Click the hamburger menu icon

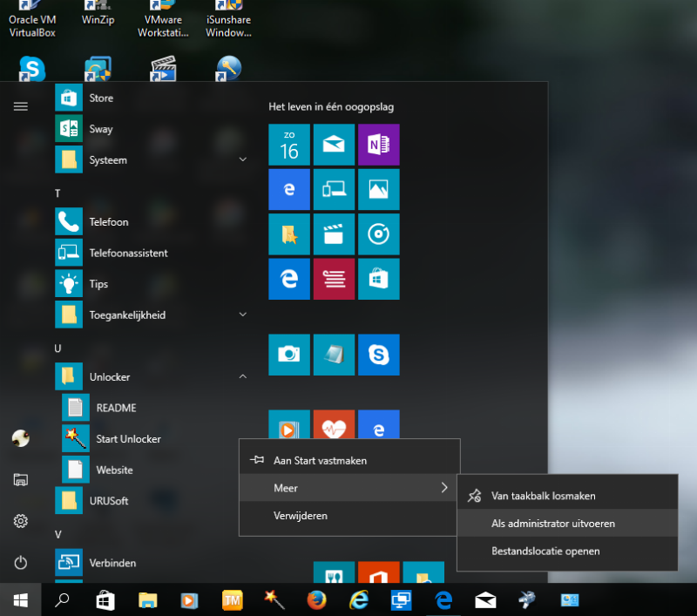(21, 106)
